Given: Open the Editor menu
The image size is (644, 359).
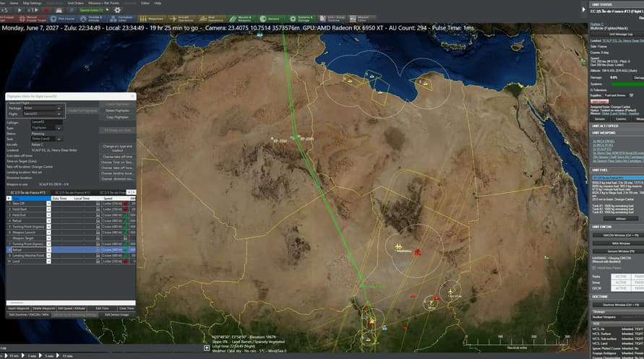Looking at the screenshot, I should [x=145, y=3].
